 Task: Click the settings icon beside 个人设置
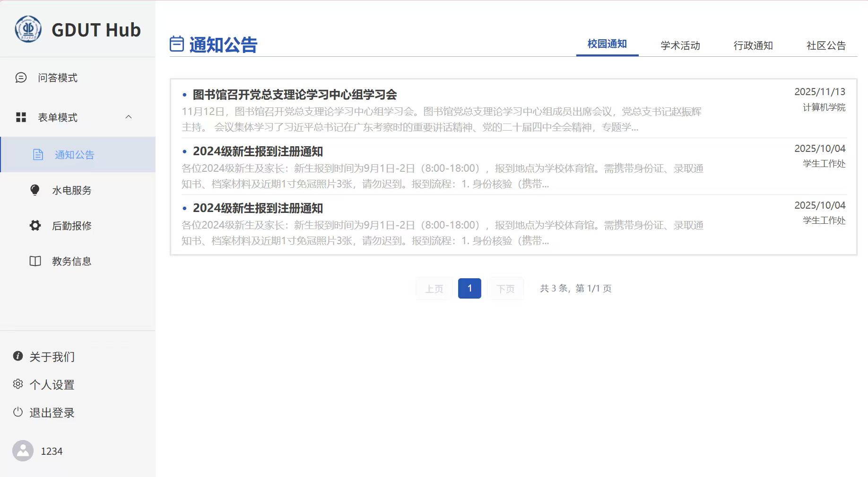point(18,384)
